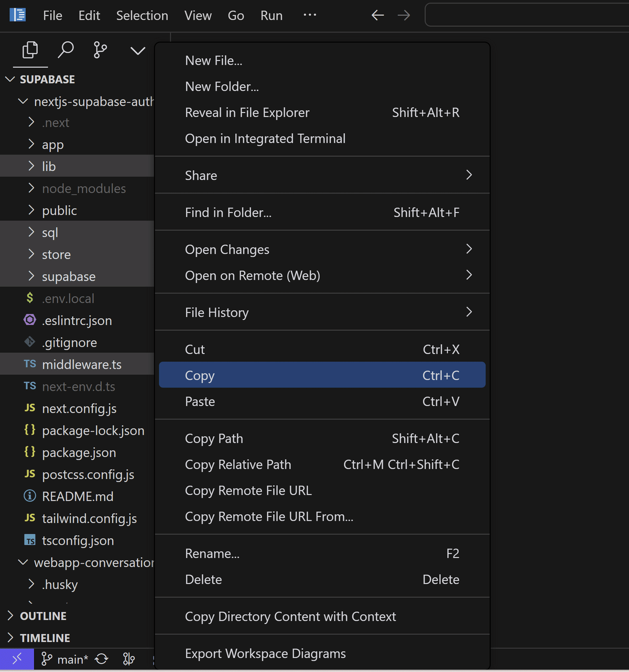Choose New Folder... from context menu

click(322, 86)
